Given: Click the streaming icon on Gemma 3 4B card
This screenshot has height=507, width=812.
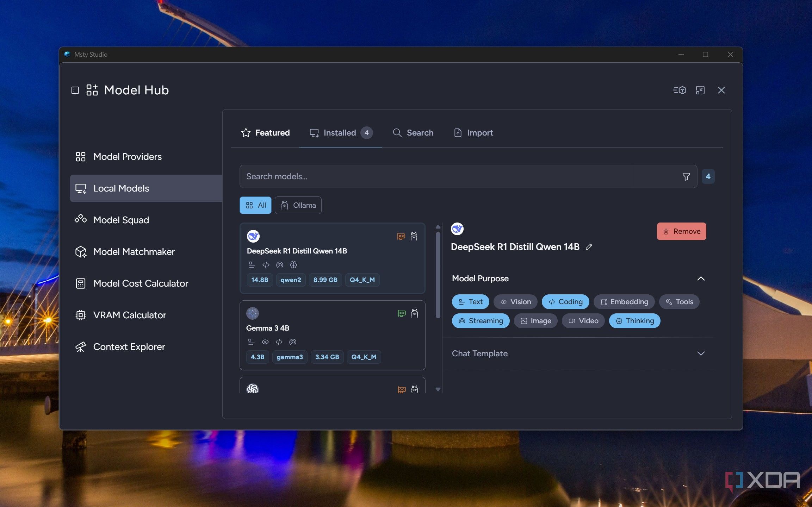Looking at the screenshot, I should [293, 342].
